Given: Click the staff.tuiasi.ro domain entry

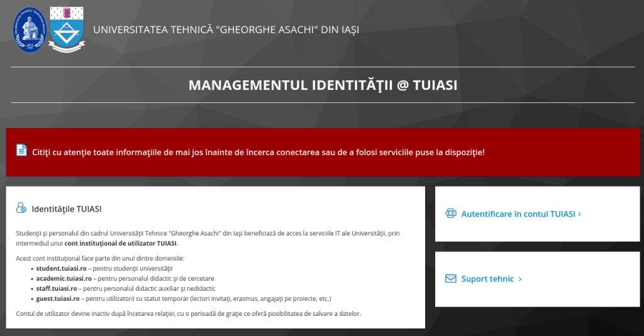Looking at the screenshot, I should click(x=57, y=288).
